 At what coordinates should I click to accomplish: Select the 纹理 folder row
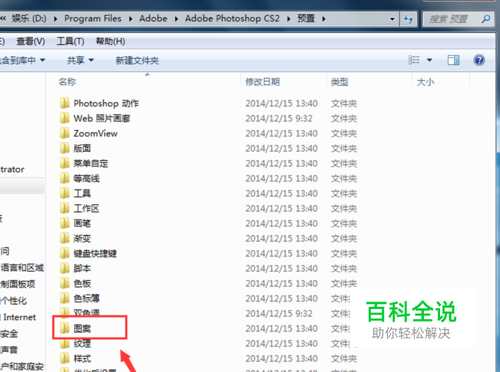tap(82, 343)
